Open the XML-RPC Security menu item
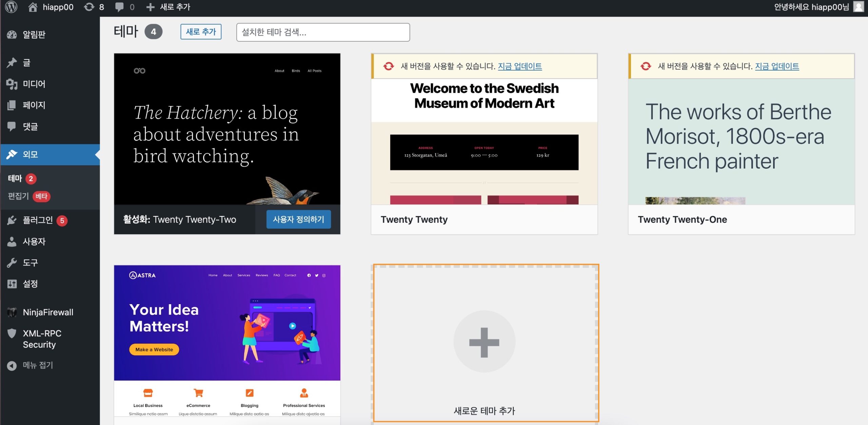This screenshot has width=868, height=425. (50, 339)
